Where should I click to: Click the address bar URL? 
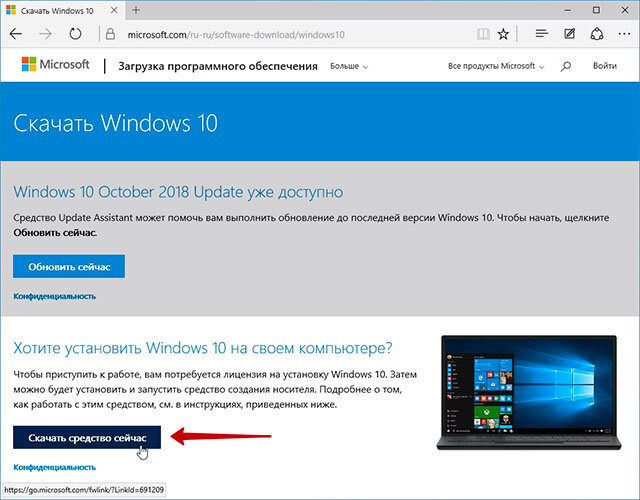(x=236, y=35)
